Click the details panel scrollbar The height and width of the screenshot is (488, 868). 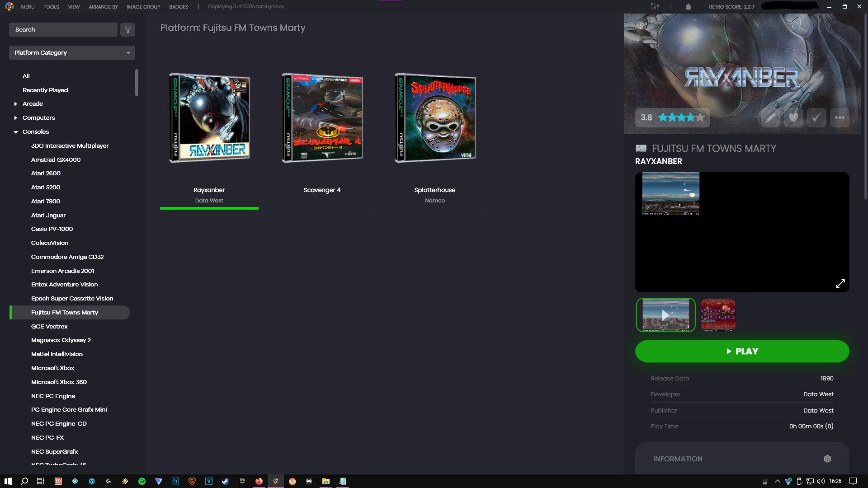pos(865,106)
